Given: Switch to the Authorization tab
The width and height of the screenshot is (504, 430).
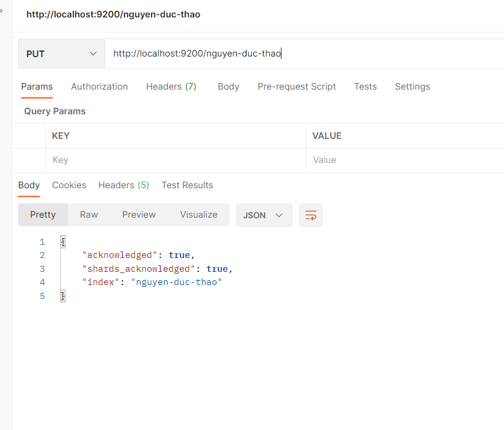Looking at the screenshot, I should tap(99, 87).
